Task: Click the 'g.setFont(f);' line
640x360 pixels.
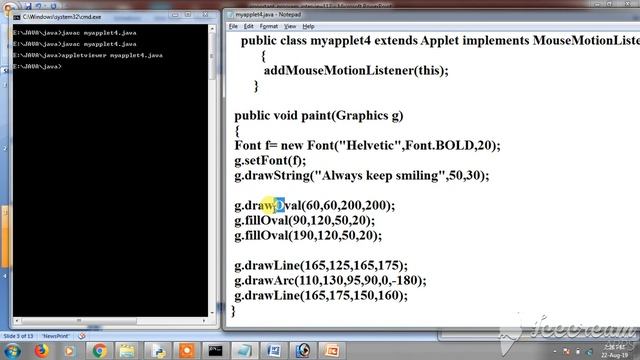Action: [x=270, y=160]
